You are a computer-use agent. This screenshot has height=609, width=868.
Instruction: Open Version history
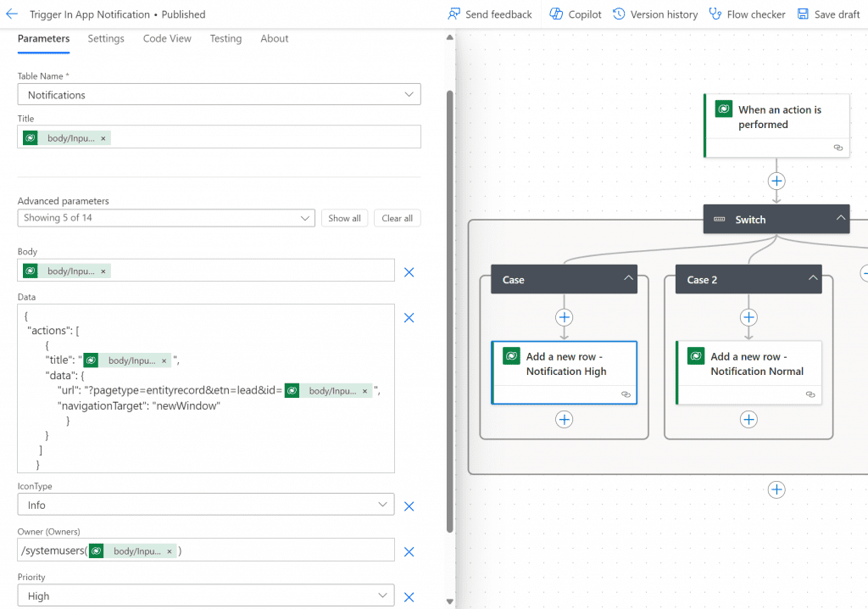point(655,14)
